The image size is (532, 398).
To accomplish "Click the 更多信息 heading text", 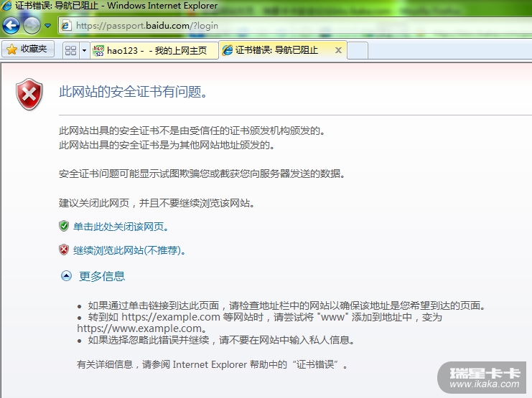I will [x=102, y=276].
